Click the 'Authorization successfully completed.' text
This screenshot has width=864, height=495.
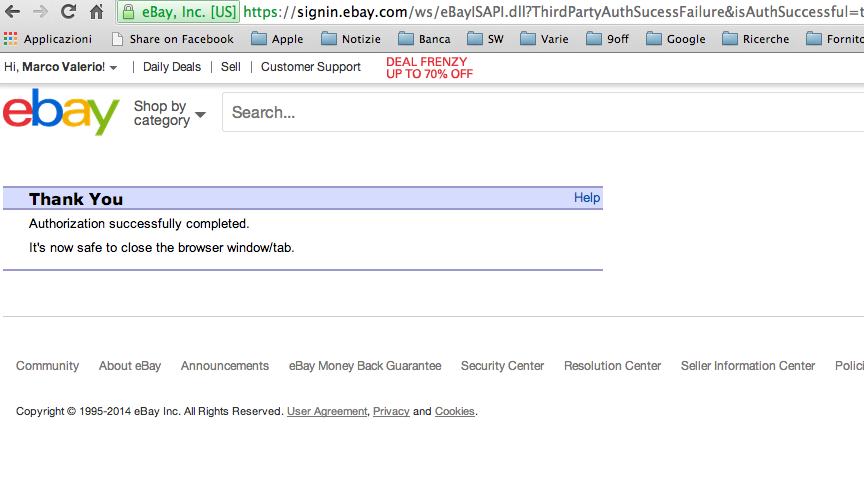pos(139,223)
